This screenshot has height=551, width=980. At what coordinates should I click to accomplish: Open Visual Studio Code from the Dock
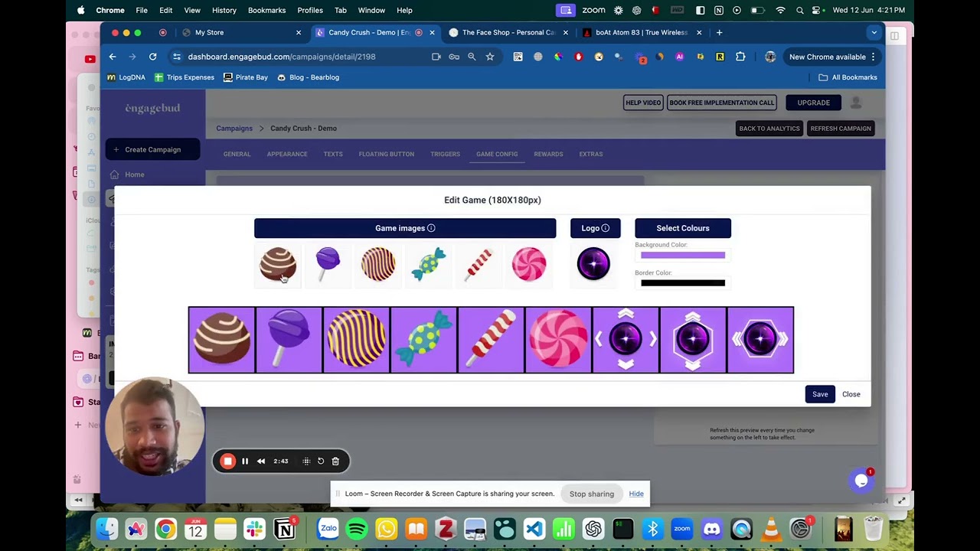click(x=534, y=529)
